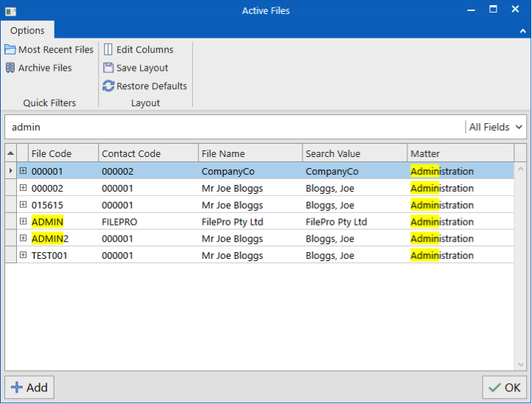Expand the row for file 015615

click(x=23, y=205)
